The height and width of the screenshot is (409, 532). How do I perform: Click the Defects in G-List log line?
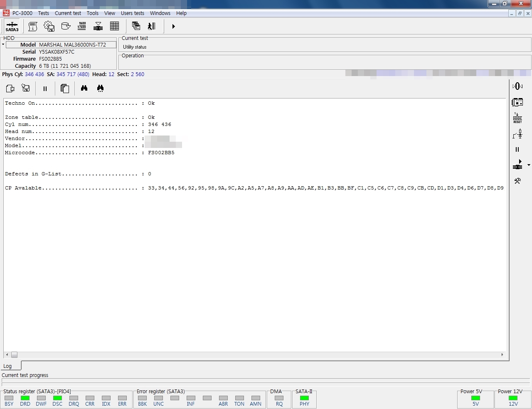point(78,174)
